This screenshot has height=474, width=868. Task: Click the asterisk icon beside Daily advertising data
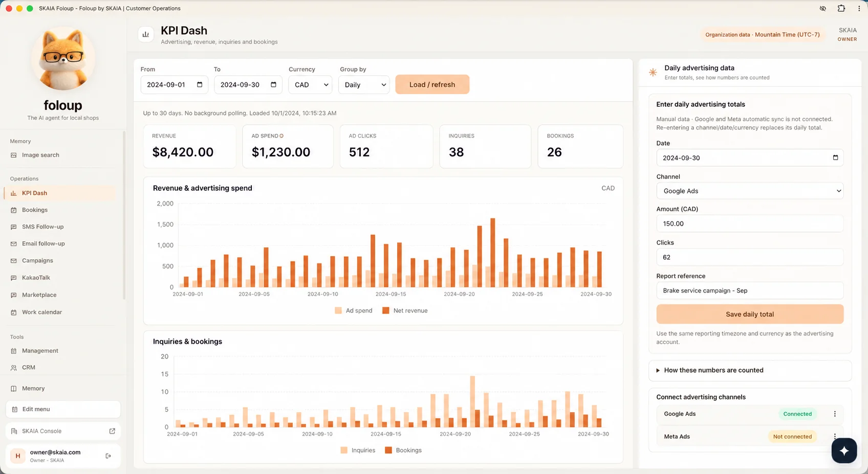coord(653,73)
